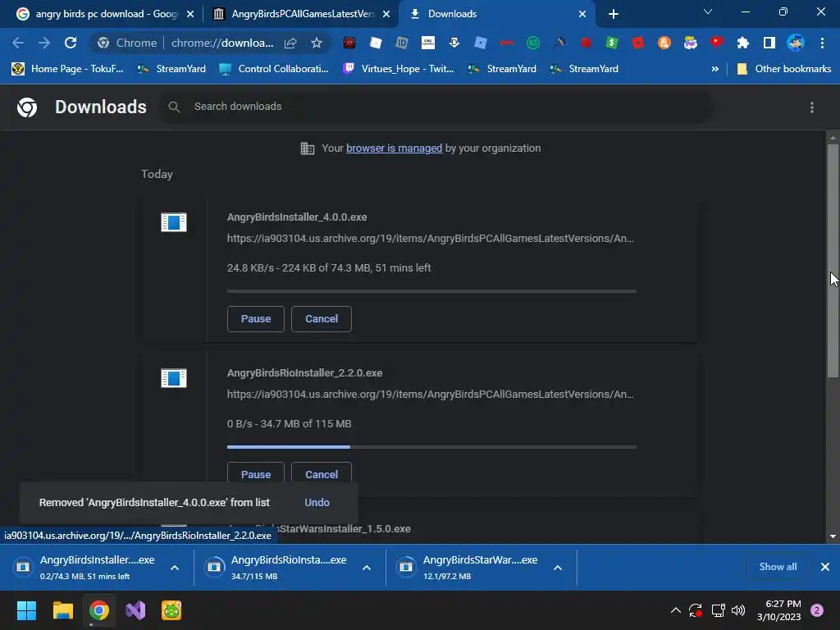Pause the AngryBirdsInstaller_4.0.0.exe download

256,319
